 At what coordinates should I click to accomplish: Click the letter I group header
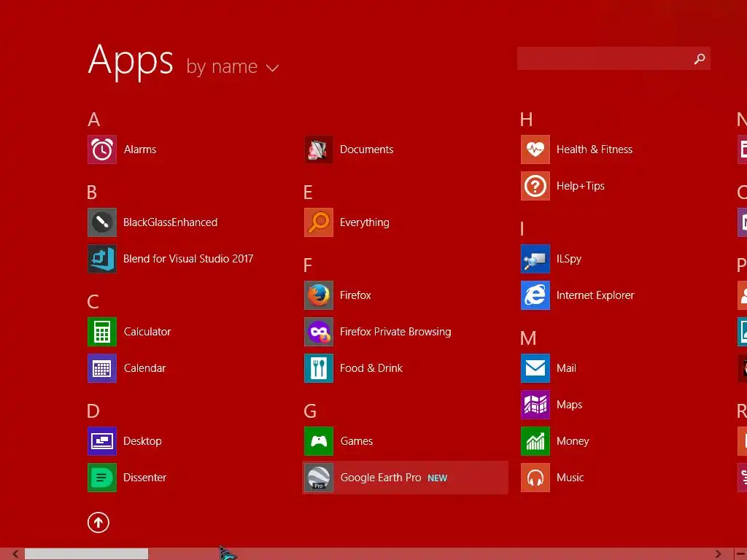(x=522, y=229)
